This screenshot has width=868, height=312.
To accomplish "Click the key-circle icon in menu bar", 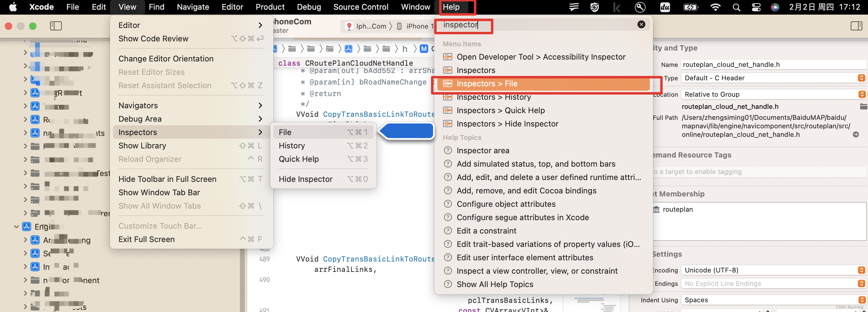I will tap(640, 7).
